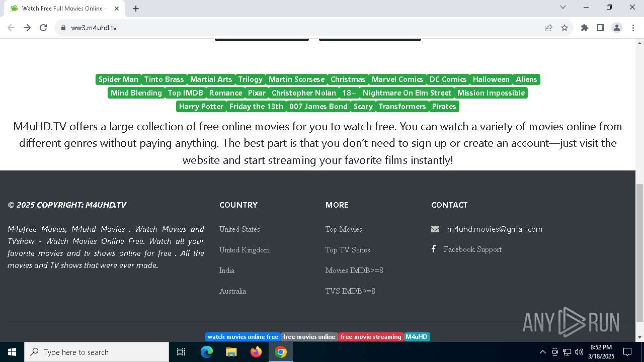Open the Extensions puzzle icon
This screenshot has height=362, width=644.
point(585,28)
